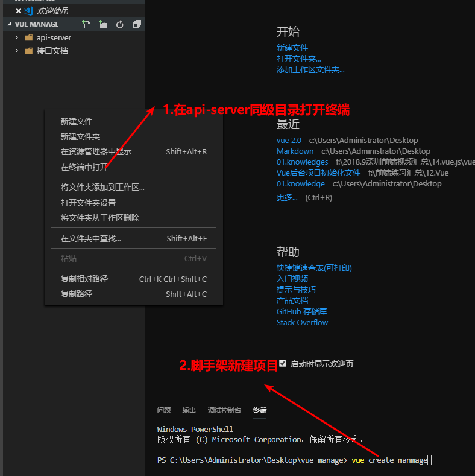
Task: Open recent project 01.knowledges
Action: point(302,162)
